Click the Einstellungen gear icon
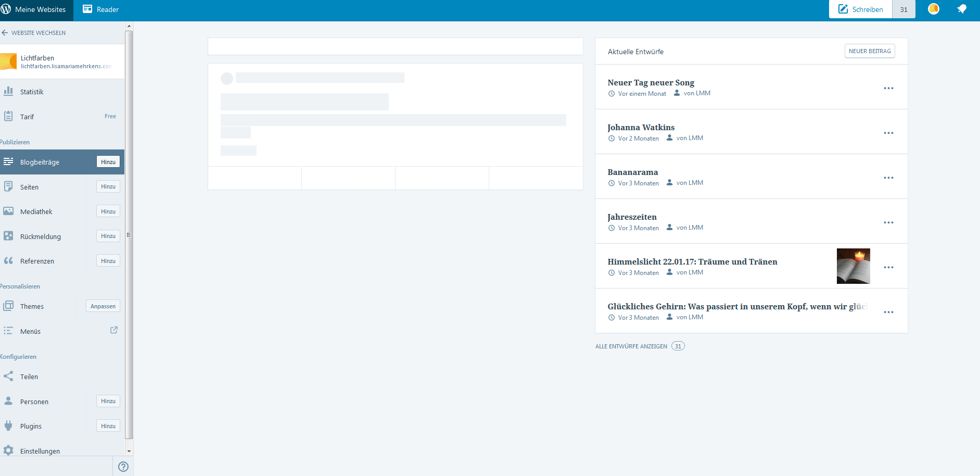This screenshot has height=476, width=980. pyautogui.click(x=8, y=450)
